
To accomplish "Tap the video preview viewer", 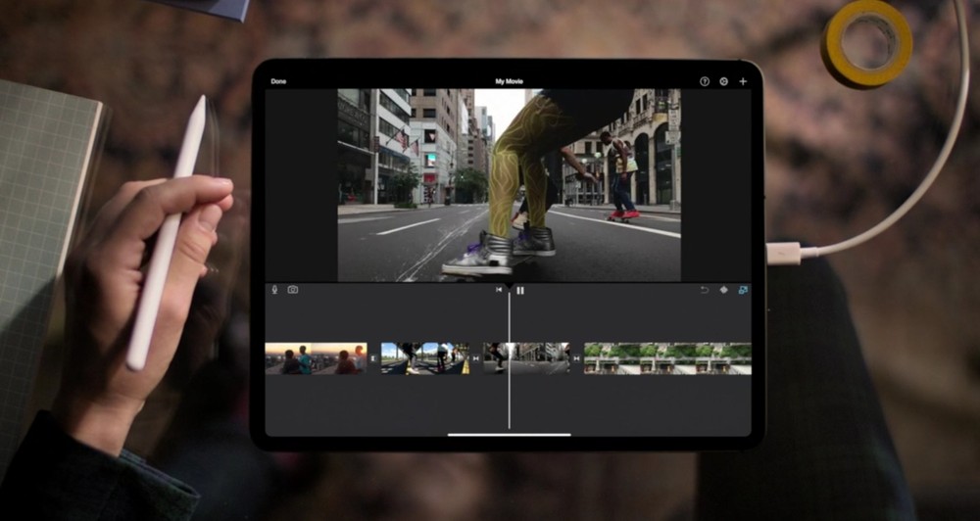I will click(x=510, y=185).
